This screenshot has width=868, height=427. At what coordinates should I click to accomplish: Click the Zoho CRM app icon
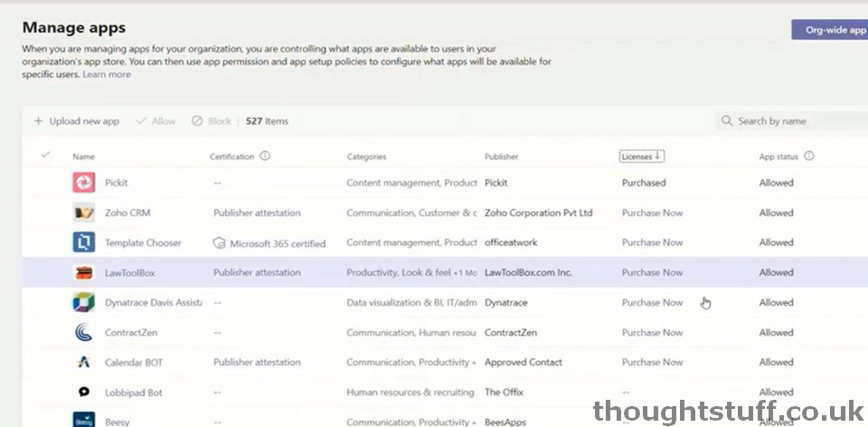[83, 213]
